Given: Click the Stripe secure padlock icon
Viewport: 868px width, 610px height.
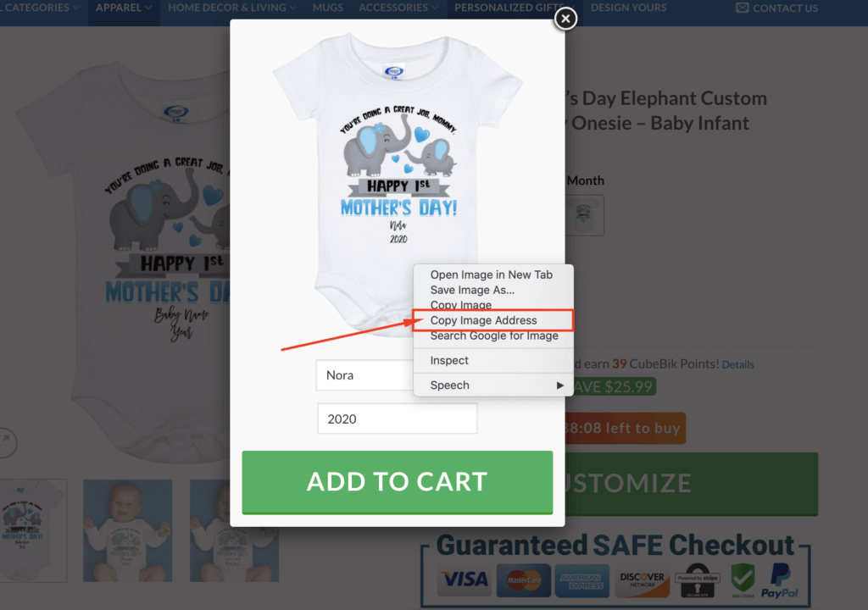Looking at the screenshot, I should [x=698, y=580].
